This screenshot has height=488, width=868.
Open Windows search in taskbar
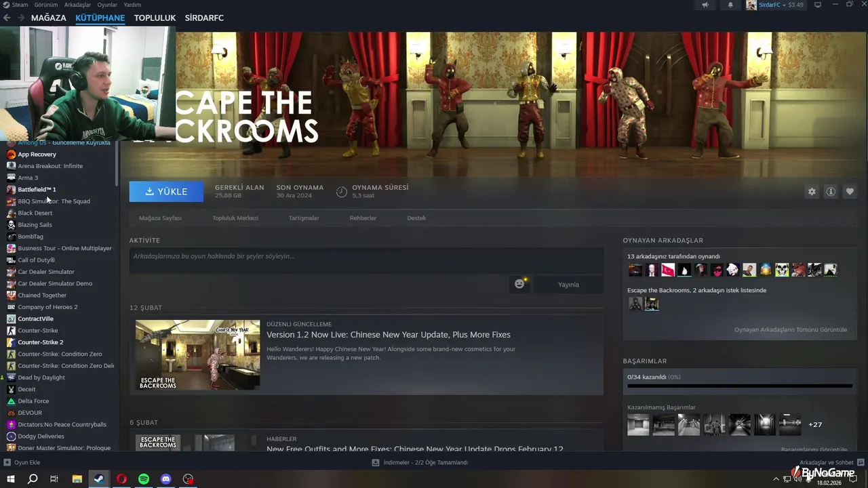point(33,479)
